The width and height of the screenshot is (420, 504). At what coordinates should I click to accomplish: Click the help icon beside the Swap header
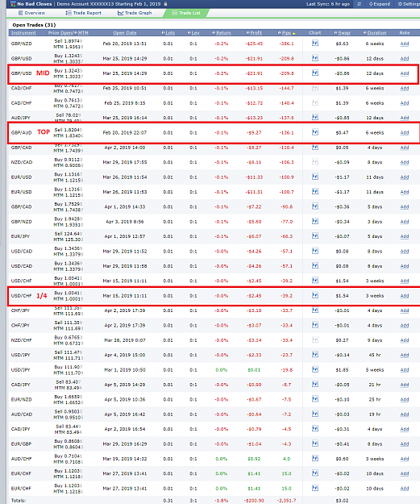click(x=336, y=33)
